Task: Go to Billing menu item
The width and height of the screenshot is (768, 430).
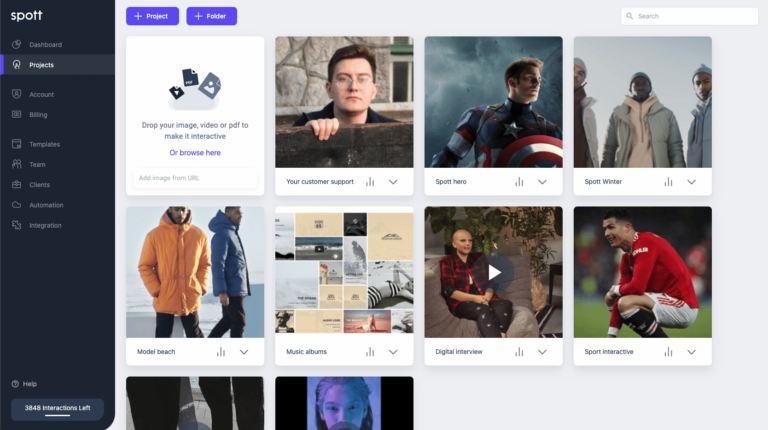Action: 38,115
